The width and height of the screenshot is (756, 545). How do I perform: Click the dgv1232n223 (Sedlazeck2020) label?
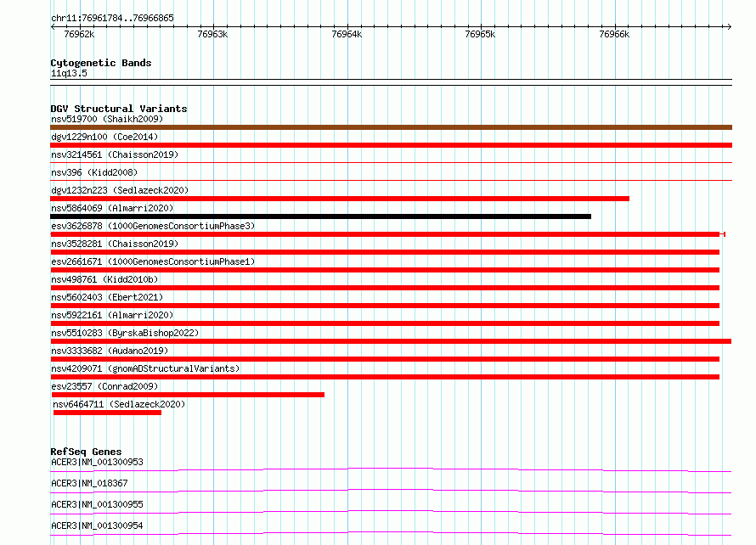coord(120,190)
